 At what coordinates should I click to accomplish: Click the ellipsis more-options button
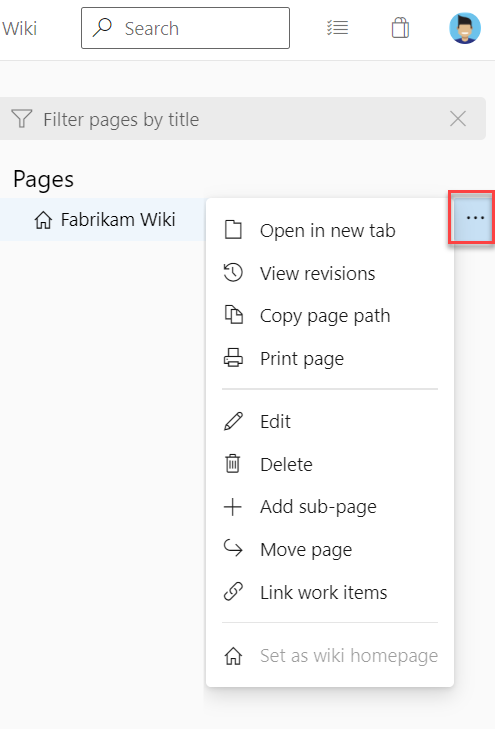click(475, 218)
